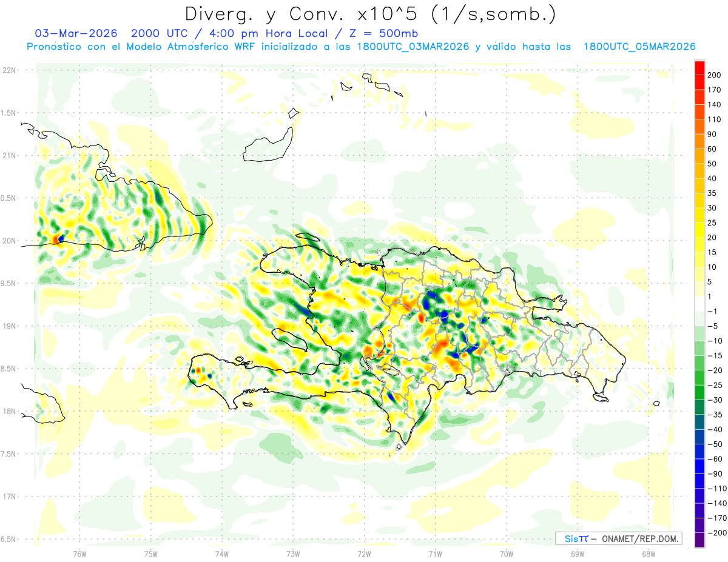The image size is (728, 562).
Task: Click the colorbar value -110
Action: (718, 489)
